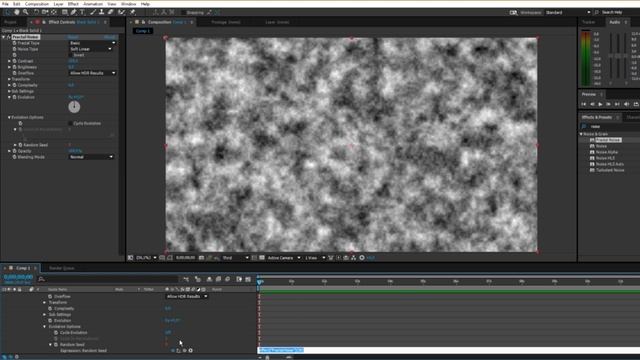Viewport: 640px width, 360px height.
Task: Open the Composition menu
Action: click(37, 4)
